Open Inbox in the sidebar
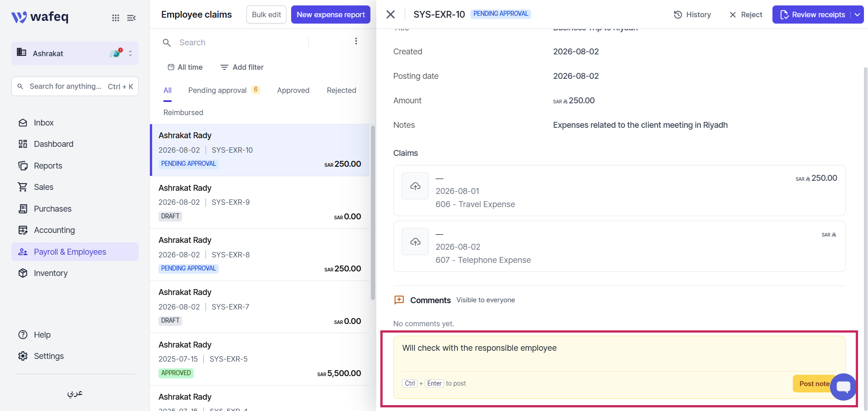Screen dimensions: 868x411 click(43, 123)
